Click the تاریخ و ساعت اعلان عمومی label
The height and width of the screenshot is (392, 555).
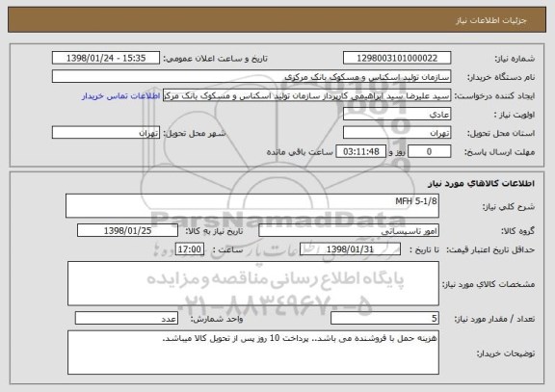pyautogui.click(x=215, y=59)
